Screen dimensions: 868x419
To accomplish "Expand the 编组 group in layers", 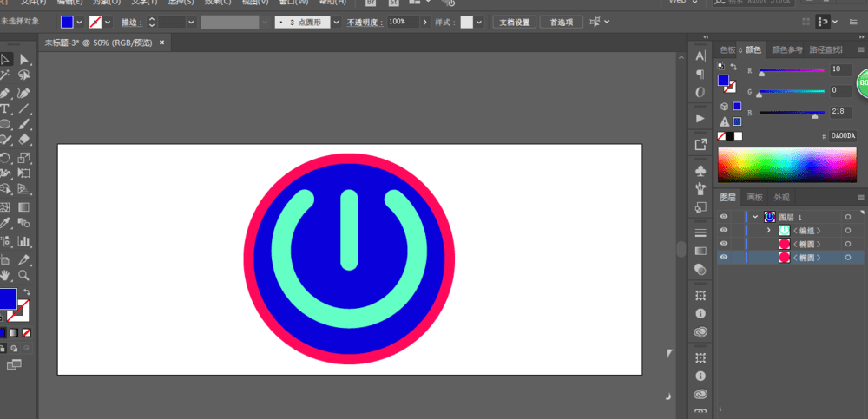I will tap(768, 230).
